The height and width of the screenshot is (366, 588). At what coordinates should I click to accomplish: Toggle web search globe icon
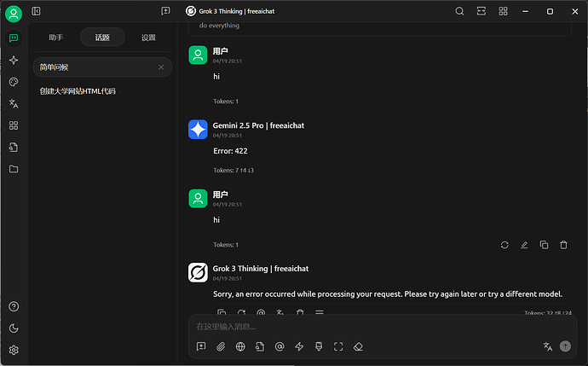click(x=240, y=346)
